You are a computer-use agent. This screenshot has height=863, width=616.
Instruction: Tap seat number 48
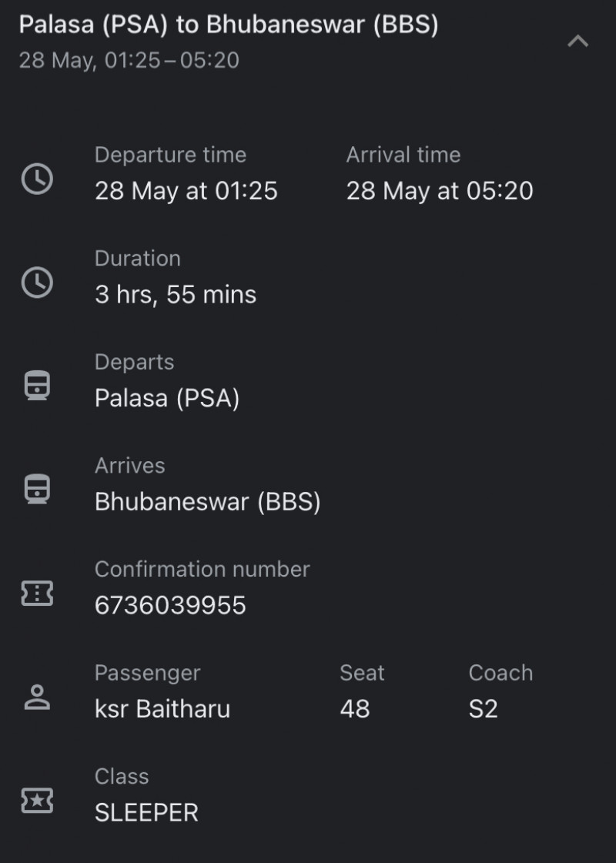(354, 709)
